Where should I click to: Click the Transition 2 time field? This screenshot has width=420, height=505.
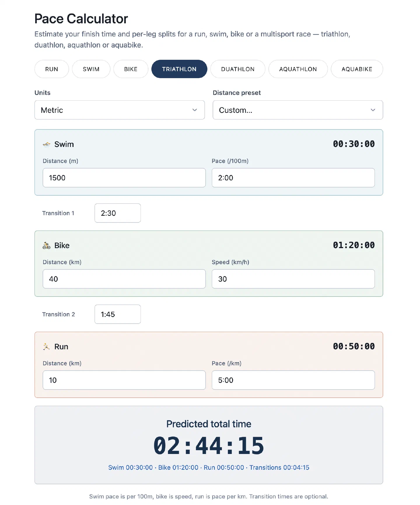coord(118,314)
